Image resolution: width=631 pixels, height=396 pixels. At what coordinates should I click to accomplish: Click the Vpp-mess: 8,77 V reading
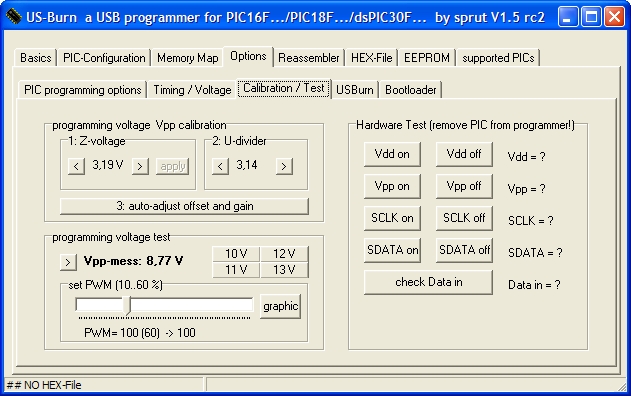[133, 261]
